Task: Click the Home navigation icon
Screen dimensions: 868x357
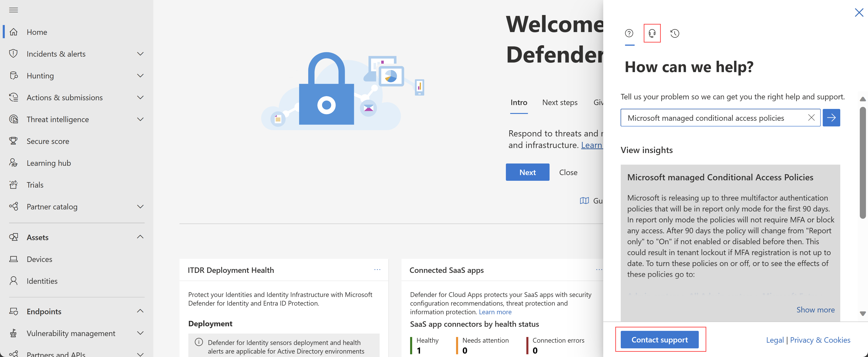Action: pyautogui.click(x=15, y=32)
